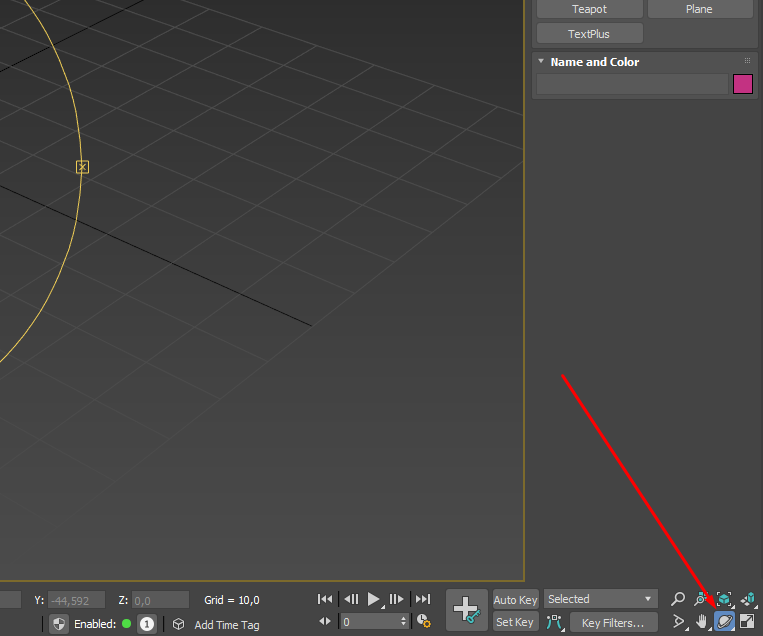The height and width of the screenshot is (636, 763).
Task: Click Maximize Viewport Toggle icon
Action: pyautogui.click(x=747, y=622)
